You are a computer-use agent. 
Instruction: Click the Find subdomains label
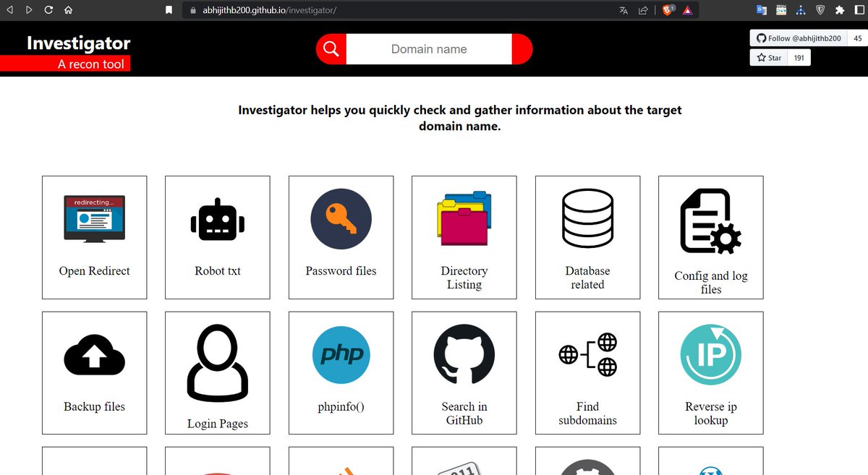pyautogui.click(x=587, y=414)
